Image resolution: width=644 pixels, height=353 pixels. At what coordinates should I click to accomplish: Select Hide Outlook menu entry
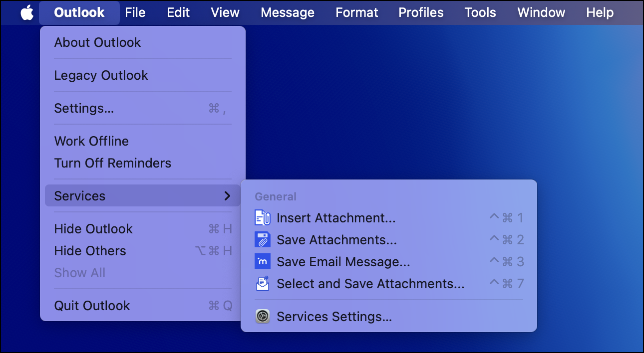pos(93,229)
